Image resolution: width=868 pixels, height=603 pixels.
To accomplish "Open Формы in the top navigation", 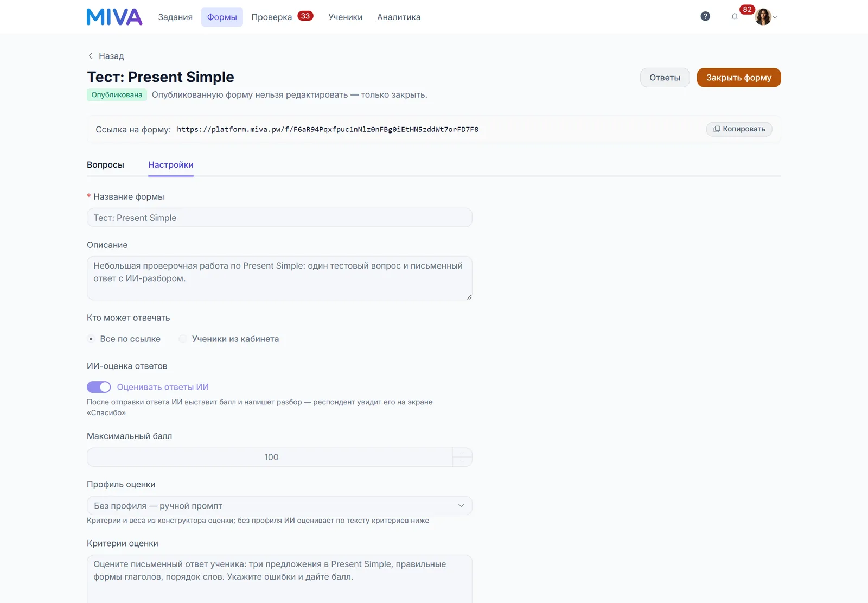I will coord(222,17).
